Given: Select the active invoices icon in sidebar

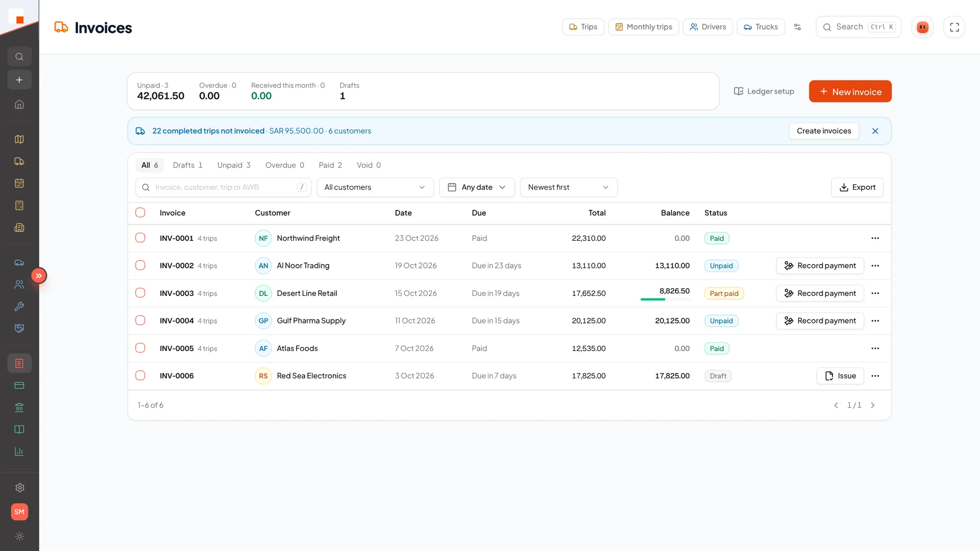Looking at the screenshot, I should [x=19, y=363].
